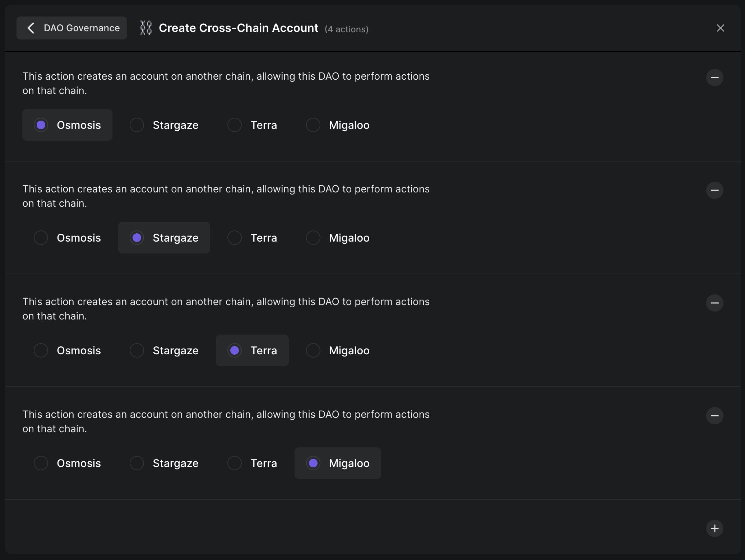Image resolution: width=745 pixels, height=560 pixels.
Task: Remove the third action with Terra selected
Action: (x=714, y=303)
